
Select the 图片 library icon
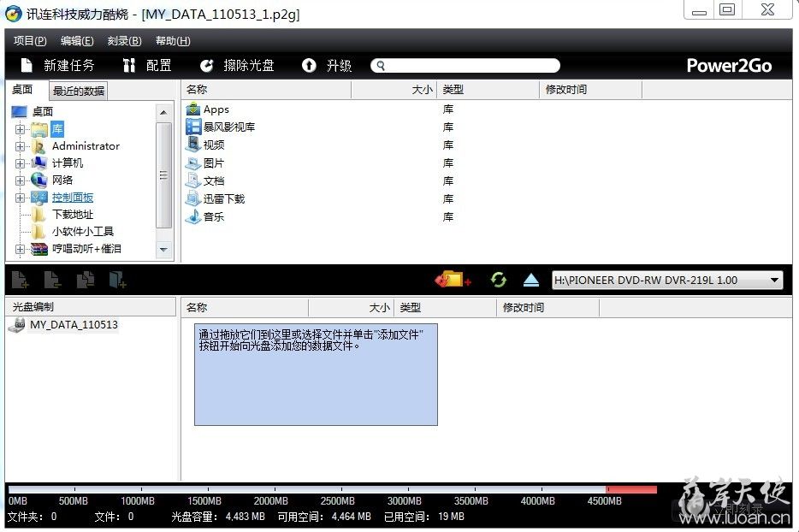(193, 163)
